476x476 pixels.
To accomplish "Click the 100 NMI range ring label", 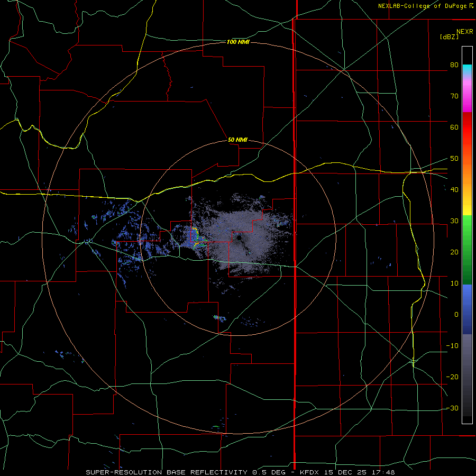I will 238,42.
